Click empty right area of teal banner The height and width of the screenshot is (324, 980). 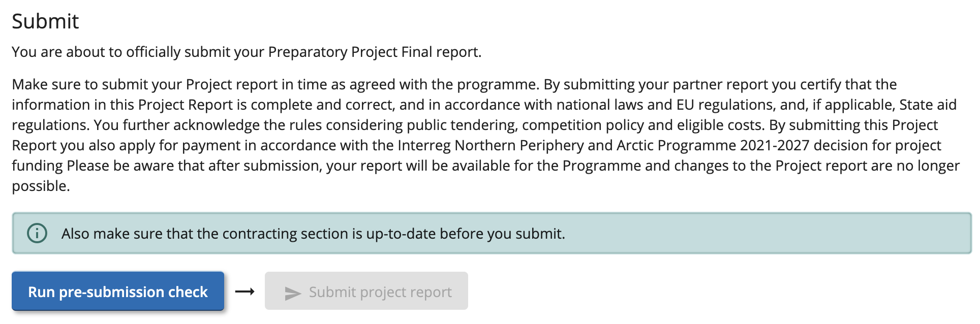(813, 234)
